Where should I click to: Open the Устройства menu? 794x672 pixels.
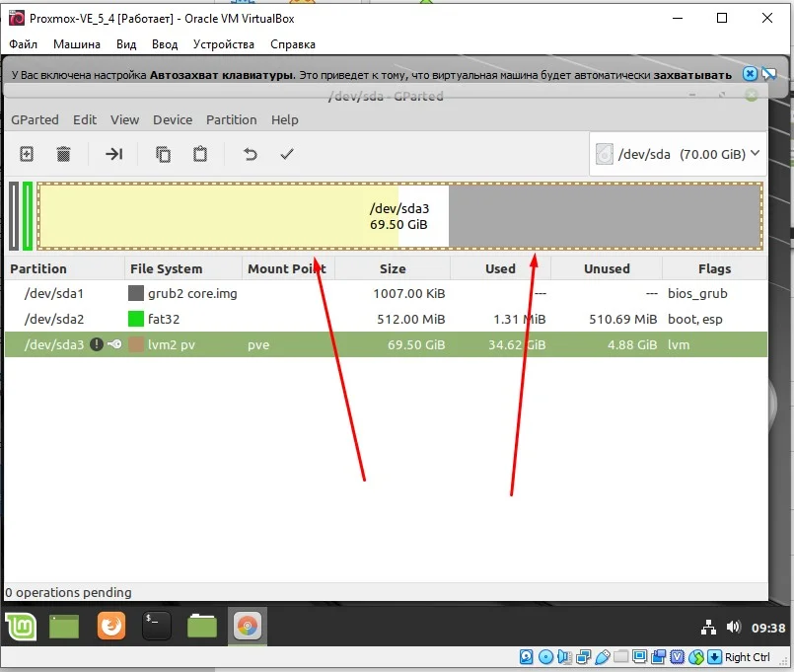click(223, 44)
